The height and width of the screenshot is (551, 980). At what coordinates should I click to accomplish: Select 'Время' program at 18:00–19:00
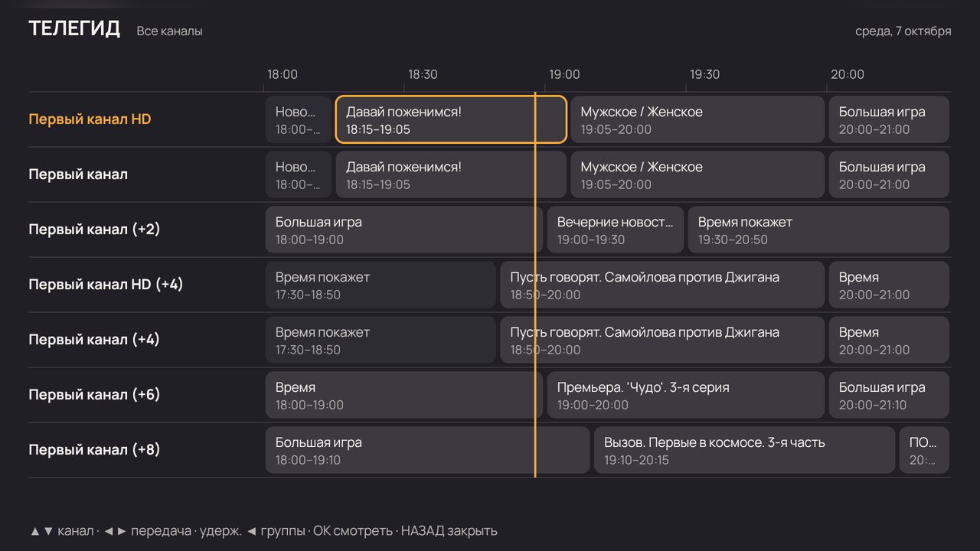403,395
